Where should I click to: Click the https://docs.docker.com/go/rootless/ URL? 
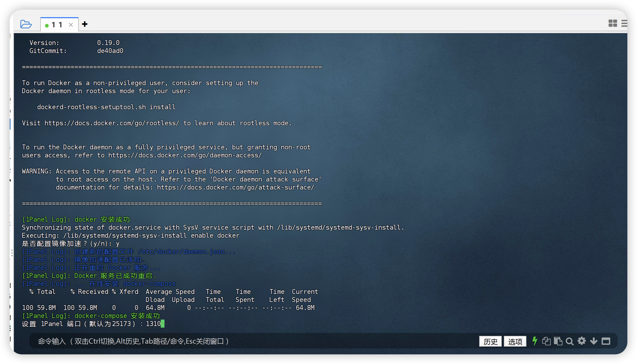(112, 123)
